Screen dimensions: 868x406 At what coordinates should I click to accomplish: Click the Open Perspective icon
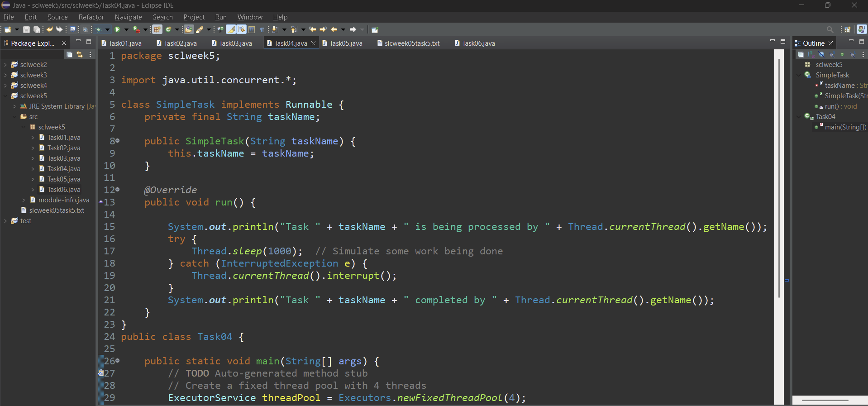(847, 30)
